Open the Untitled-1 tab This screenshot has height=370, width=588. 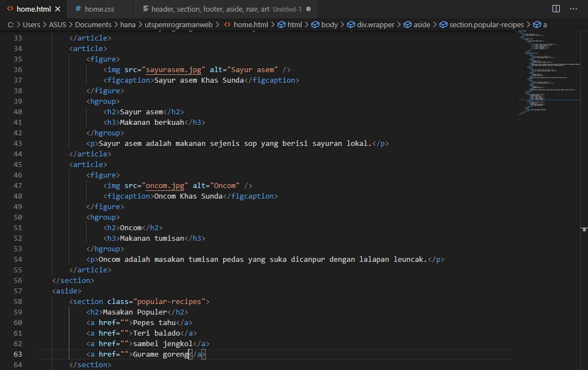(226, 9)
